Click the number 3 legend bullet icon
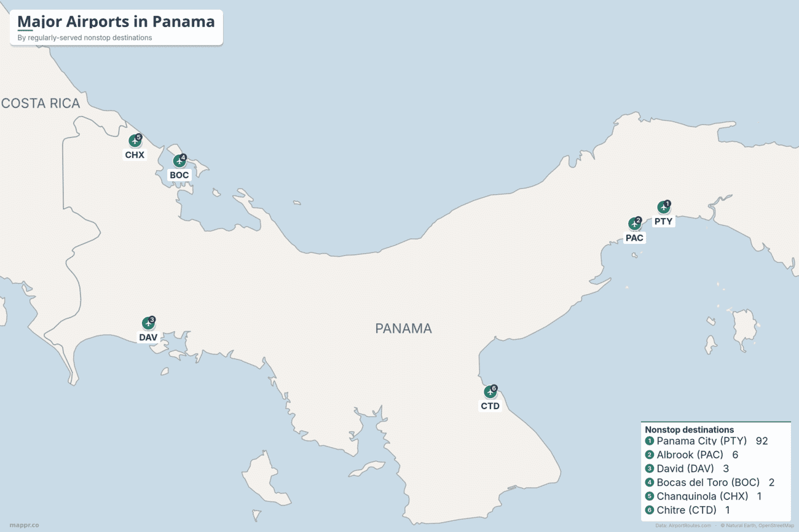This screenshot has width=799, height=532. tap(650, 469)
